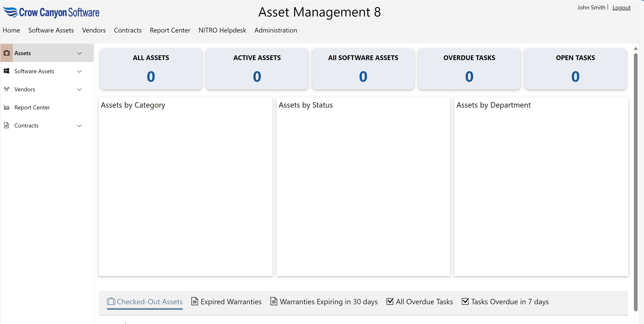This screenshot has height=324, width=644.
Task: Switch to Warranties Expiring in 30 days tab
Action: click(328, 302)
